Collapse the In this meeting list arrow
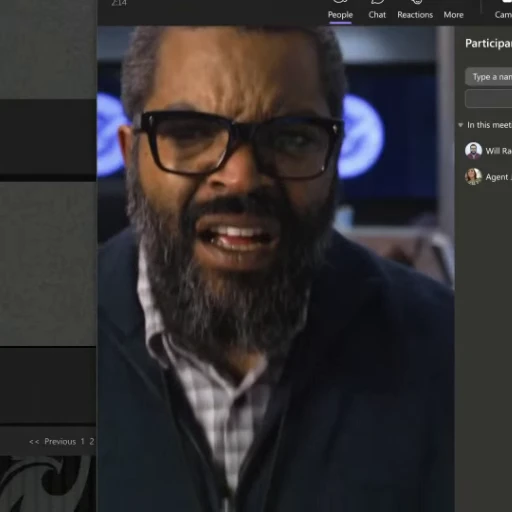512x512 pixels. tap(461, 125)
